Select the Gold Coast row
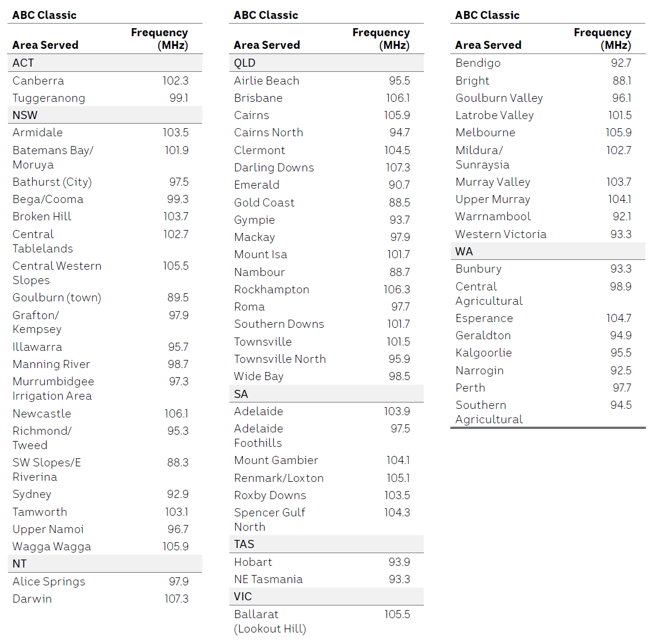 point(327,202)
